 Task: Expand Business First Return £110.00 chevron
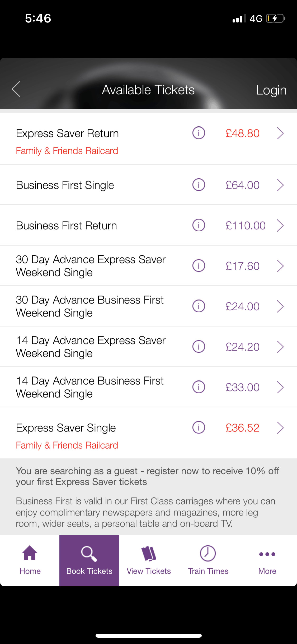(x=280, y=226)
